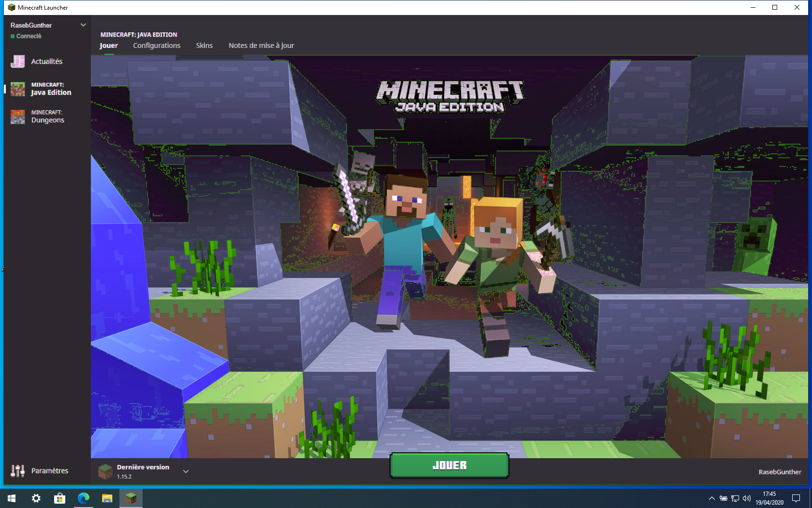Click the network tray icon
The width and height of the screenshot is (812, 508).
pyautogui.click(x=735, y=498)
